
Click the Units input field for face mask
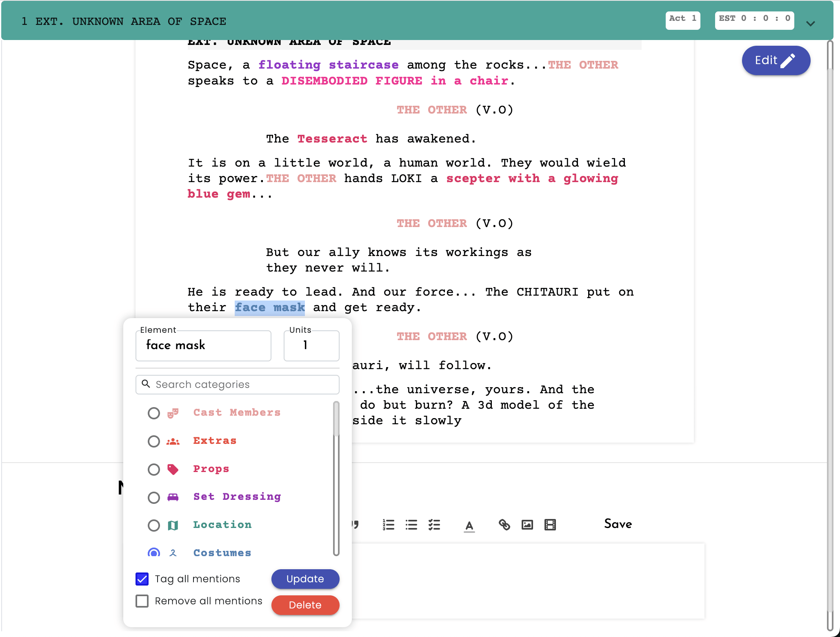310,345
